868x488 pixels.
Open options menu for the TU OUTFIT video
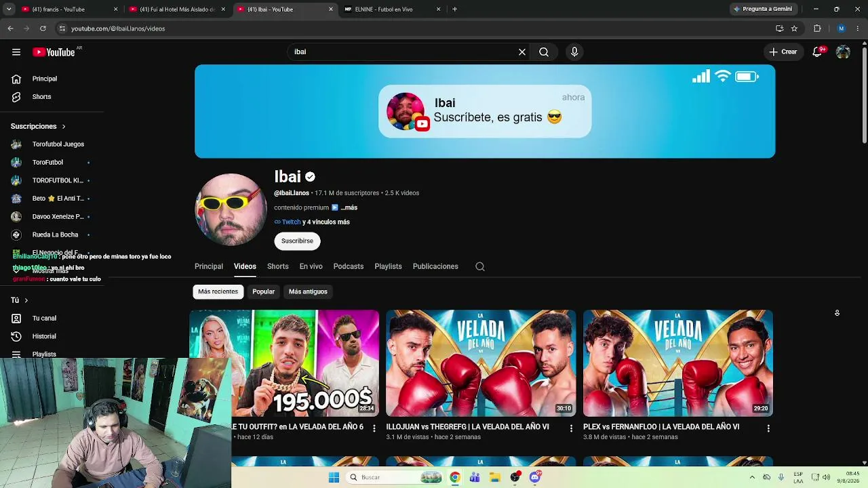374,428
